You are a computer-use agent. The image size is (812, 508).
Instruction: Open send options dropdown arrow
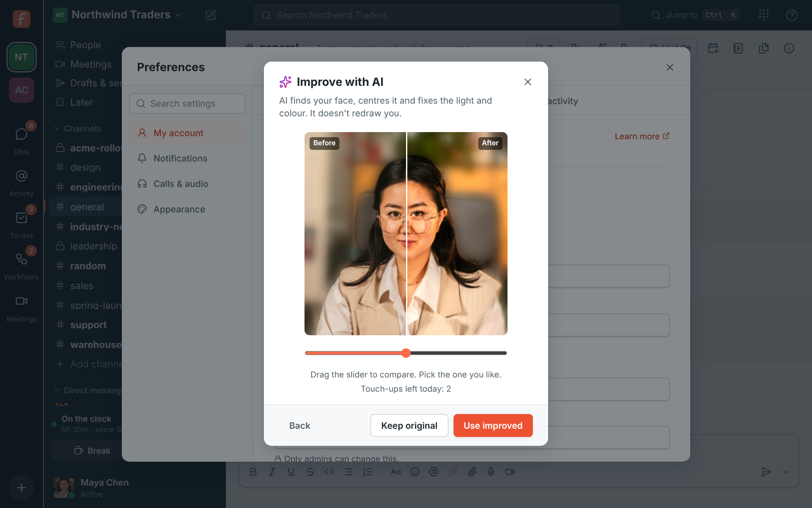click(x=786, y=472)
